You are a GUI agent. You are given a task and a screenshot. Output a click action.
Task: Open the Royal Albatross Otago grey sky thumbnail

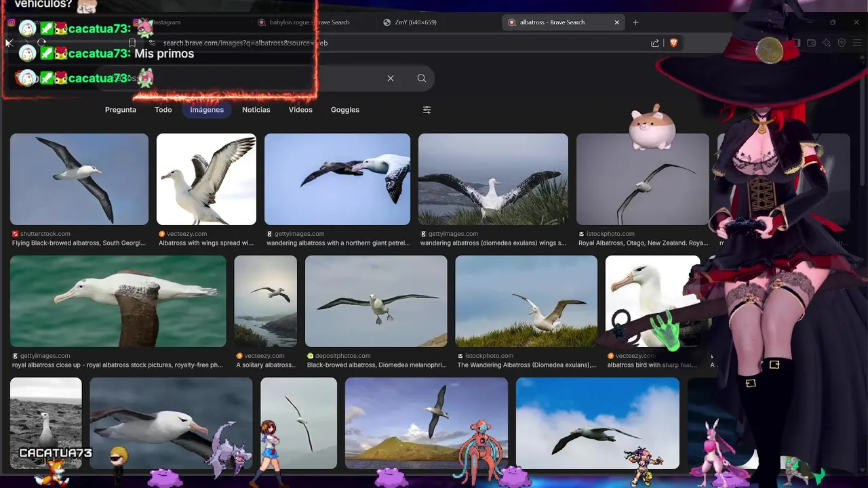(643, 179)
